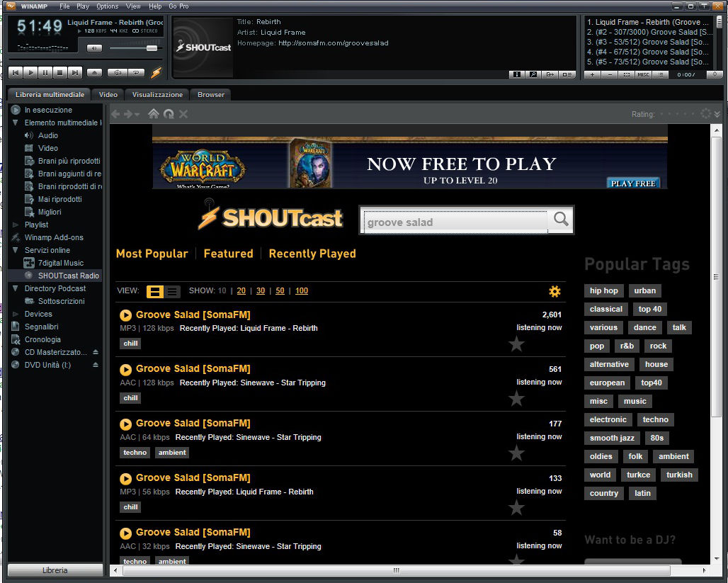Click the browser Home icon
Viewport: 728px width, 583px height.
click(x=153, y=114)
